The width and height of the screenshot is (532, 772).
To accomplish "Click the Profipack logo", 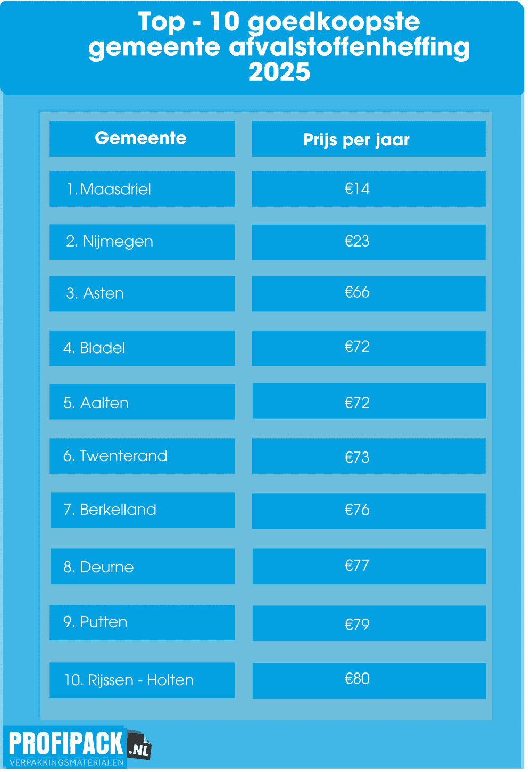I will (x=78, y=747).
